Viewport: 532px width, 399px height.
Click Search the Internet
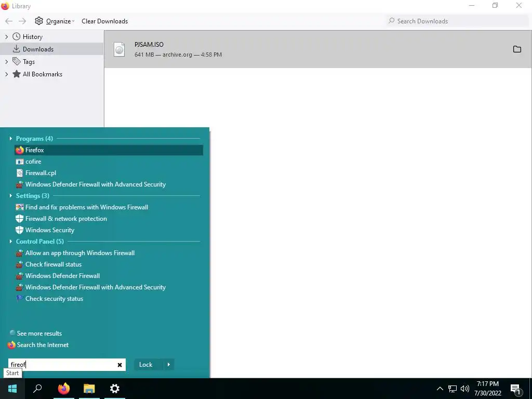(43, 345)
